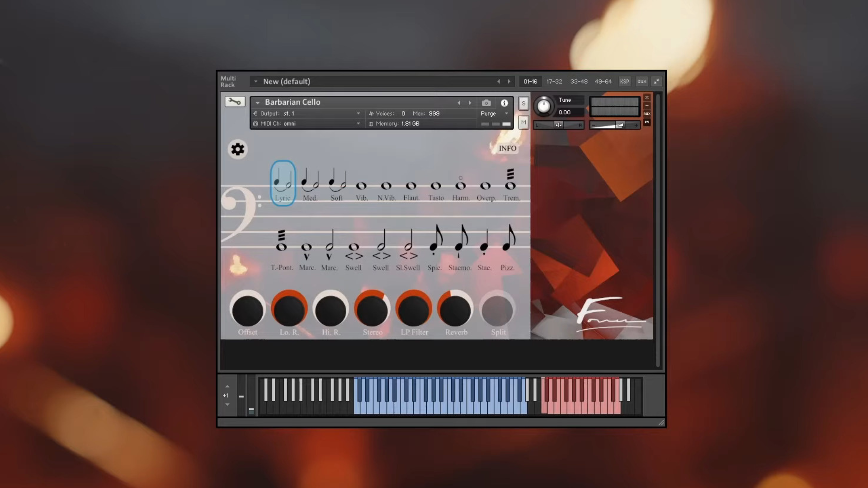Click the octave up arrow by keyboard
The image size is (868, 488).
pyautogui.click(x=227, y=387)
